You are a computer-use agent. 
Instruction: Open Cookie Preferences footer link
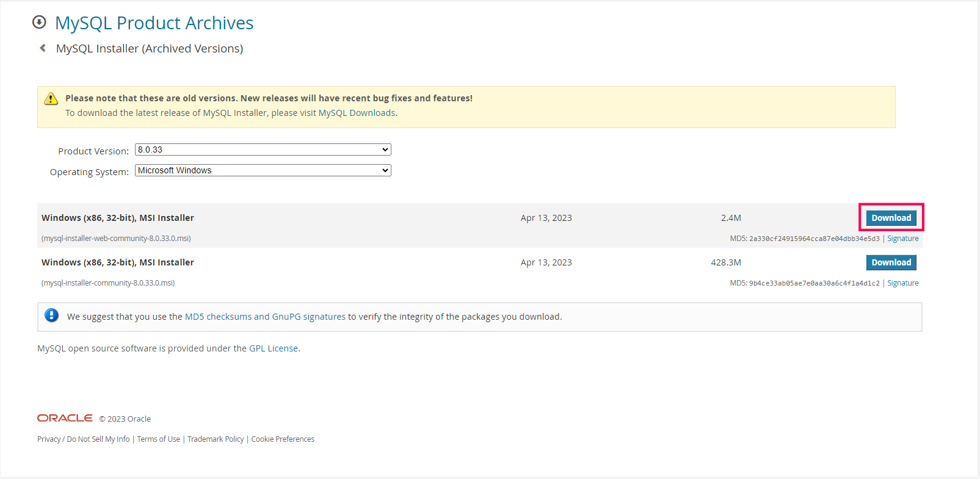pos(283,439)
